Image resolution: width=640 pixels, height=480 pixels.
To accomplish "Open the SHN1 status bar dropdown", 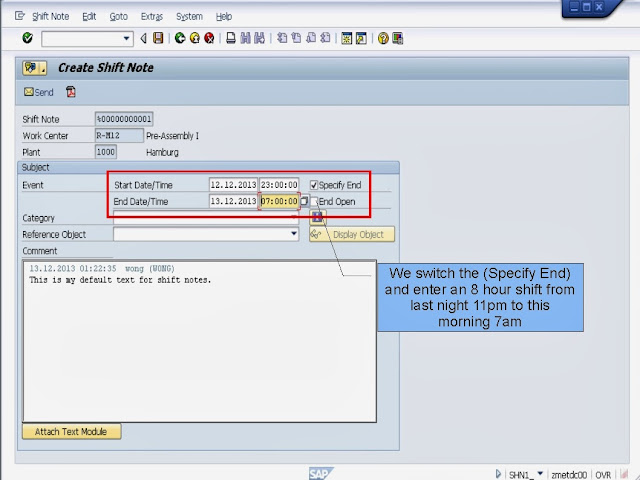I will click(x=540, y=473).
